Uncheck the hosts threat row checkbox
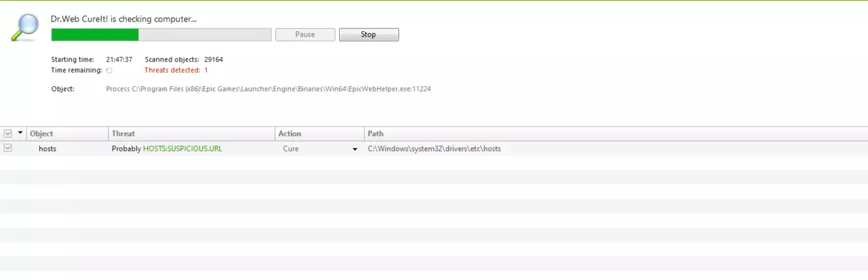 click(x=8, y=148)
